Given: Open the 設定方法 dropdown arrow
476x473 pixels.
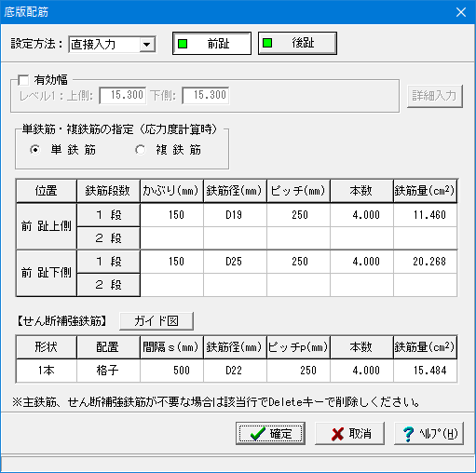Looking at the screenshot, I should click(x=146, y=45).
